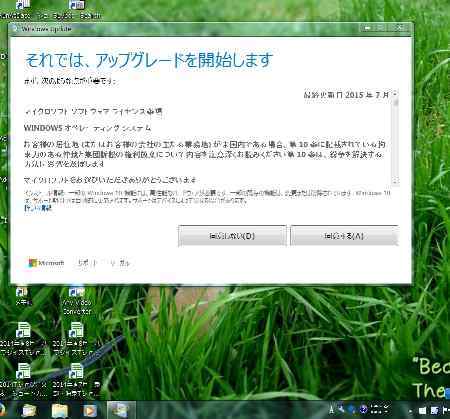Screen dimensions: 450x419
Task: Open the Windows Explorer libraries taskbar icon
Action: 30,410
